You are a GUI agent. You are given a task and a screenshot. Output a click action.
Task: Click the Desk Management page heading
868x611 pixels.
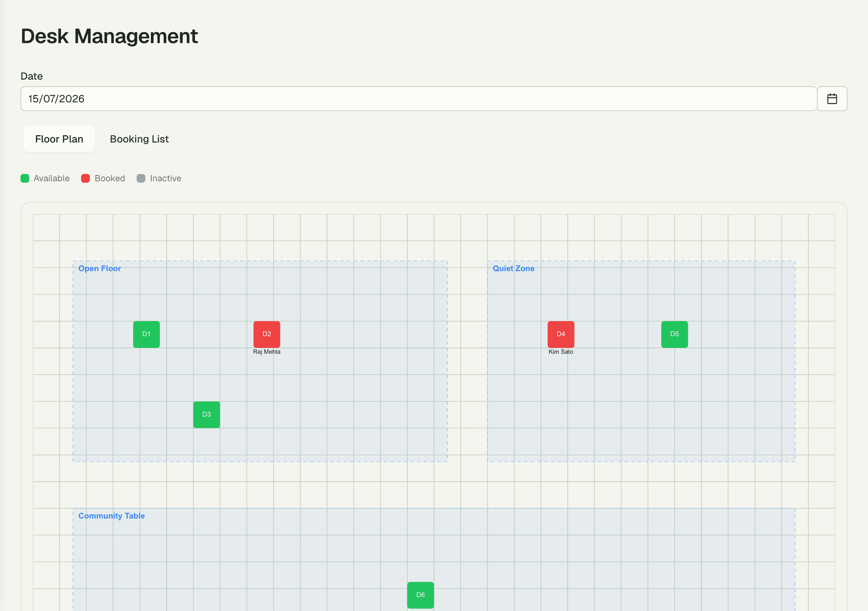click(109, 36)
